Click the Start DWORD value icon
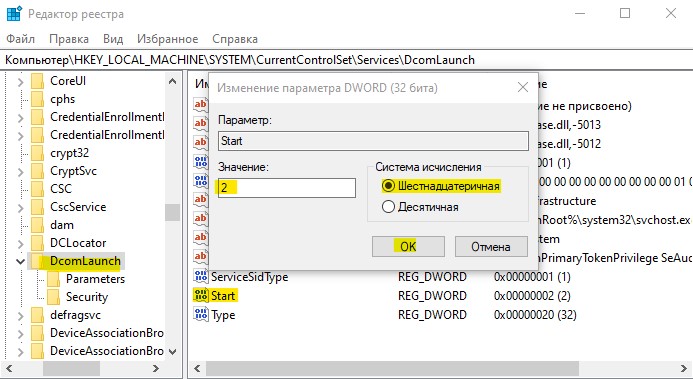693x379 pixels. point(201,295)
